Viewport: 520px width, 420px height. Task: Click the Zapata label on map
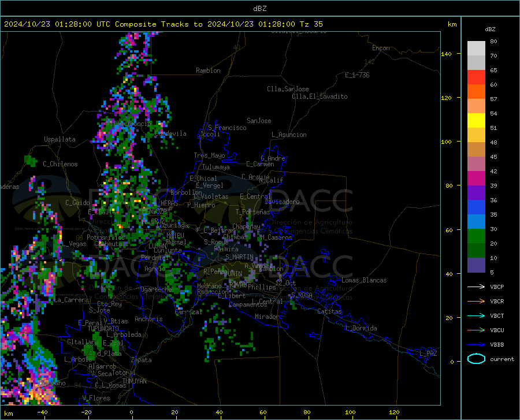[x=142, y=360]
